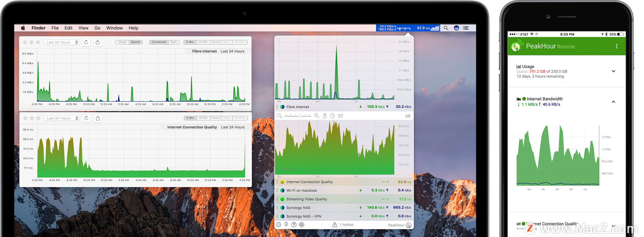Image resolution: width=644 pixels, height=237 pixels.
Task: Switch to Speed view
Action: click(x=136, y=42)
